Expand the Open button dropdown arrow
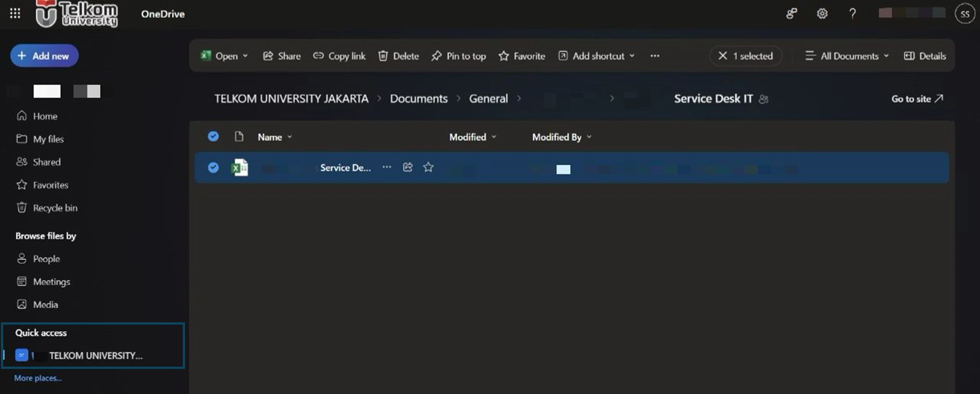Image resolution: width=980 pixels, height=394 pixels. [x=245, y=56]
